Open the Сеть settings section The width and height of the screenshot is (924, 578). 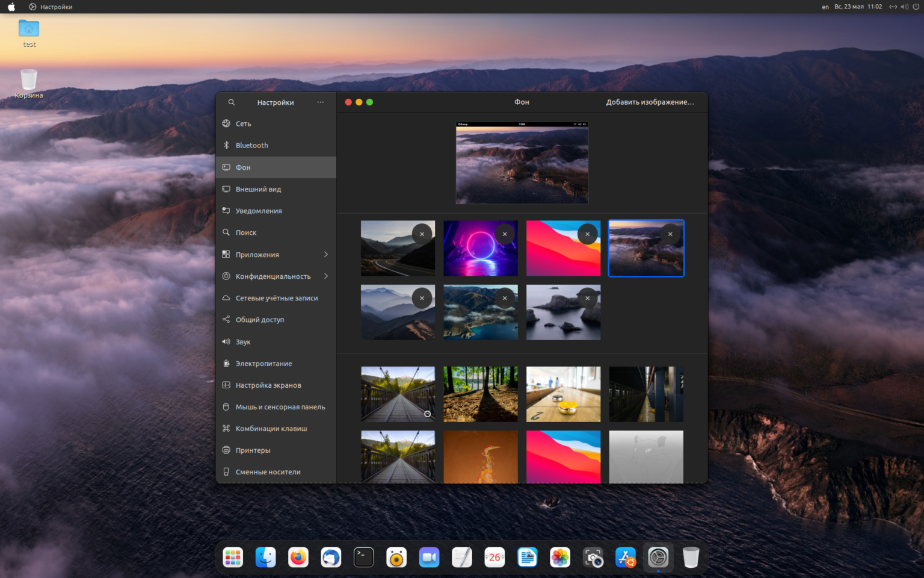(276, 123)
